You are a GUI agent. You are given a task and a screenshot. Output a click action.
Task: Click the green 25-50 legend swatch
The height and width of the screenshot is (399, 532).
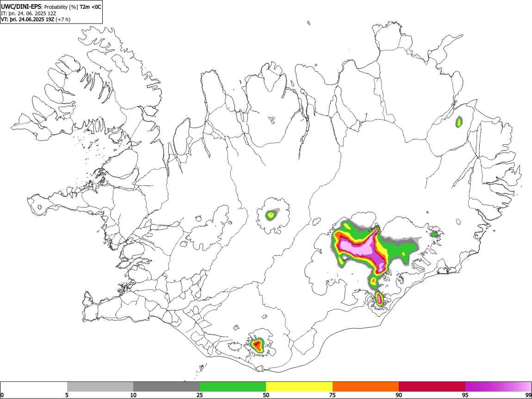(x=233, y=387)
